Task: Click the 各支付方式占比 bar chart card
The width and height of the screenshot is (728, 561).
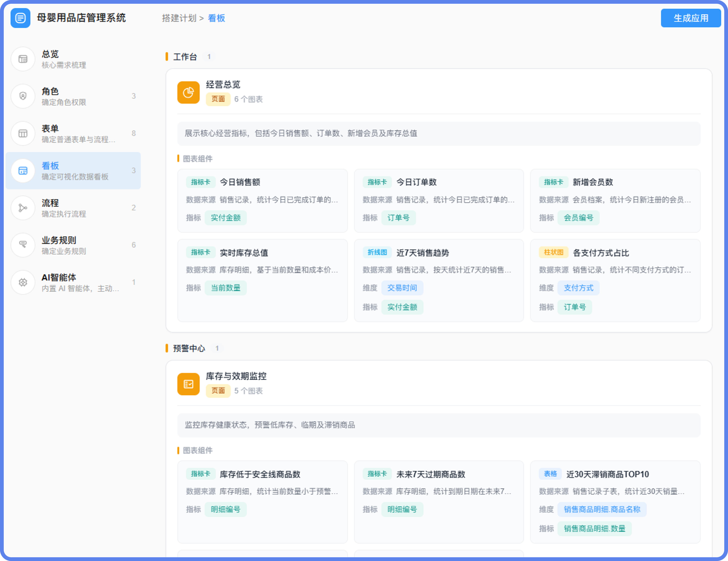Action: pos(615,280)
